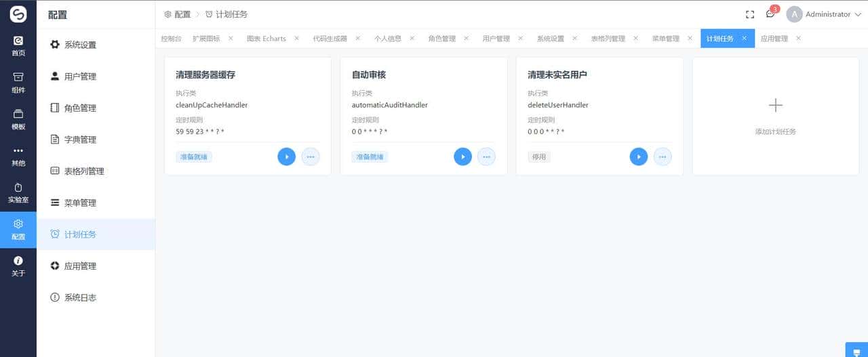Switch to the 菜单管理 tab
Screen dimensions: 868x357
click(x=666, y=39)
